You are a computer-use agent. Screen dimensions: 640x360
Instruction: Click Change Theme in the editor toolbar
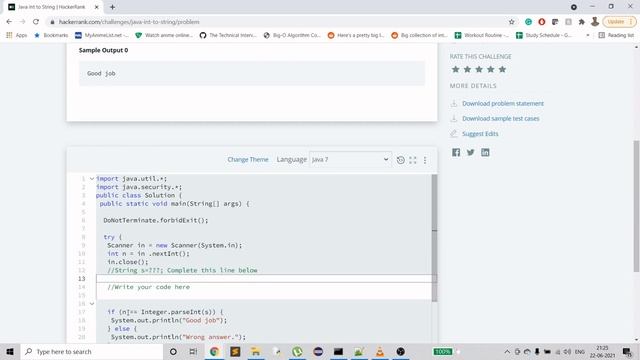click(x=248, y=160)
